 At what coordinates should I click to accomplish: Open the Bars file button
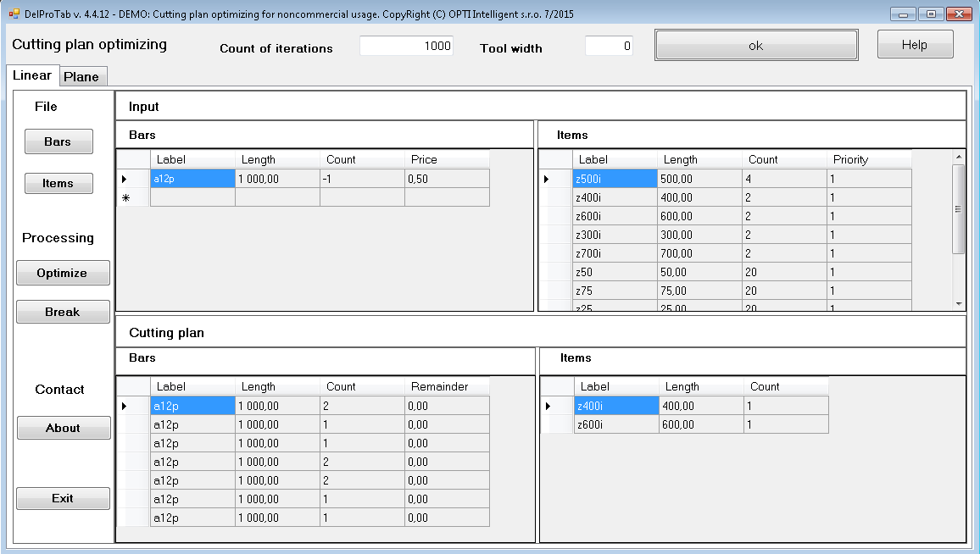[x=58, y=141]
